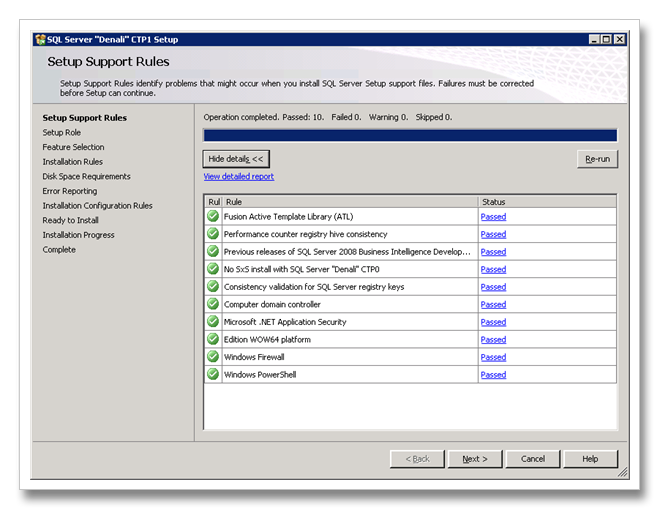Open Help for setup

click(590, 459)
